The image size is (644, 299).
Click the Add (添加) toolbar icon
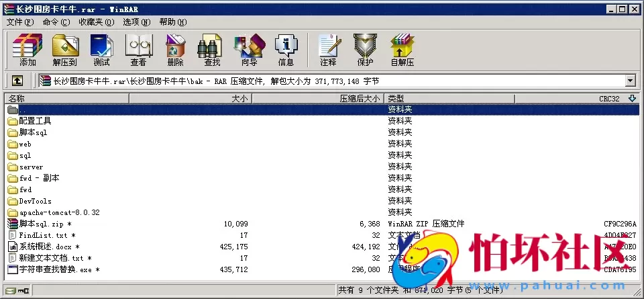pos(28,50)
